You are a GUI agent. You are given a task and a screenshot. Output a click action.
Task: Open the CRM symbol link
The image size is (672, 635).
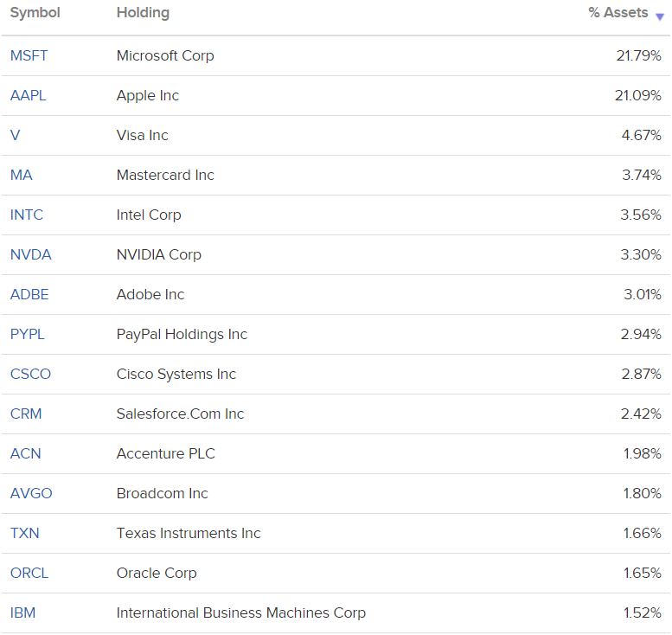click(26, 414)
